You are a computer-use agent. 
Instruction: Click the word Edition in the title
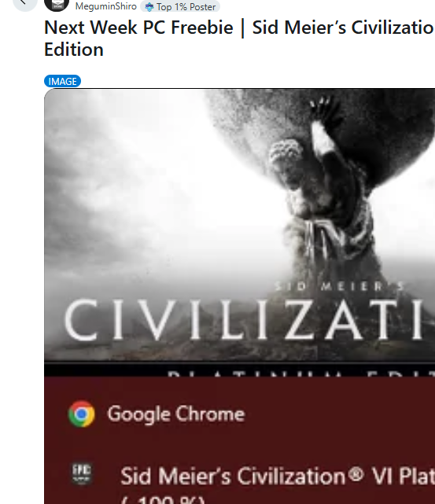[x=74, y=50]
